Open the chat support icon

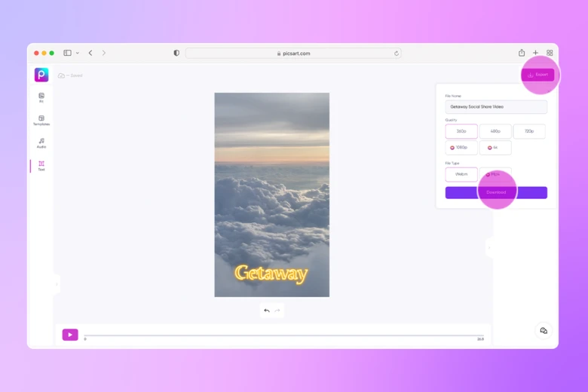[544, 331]
